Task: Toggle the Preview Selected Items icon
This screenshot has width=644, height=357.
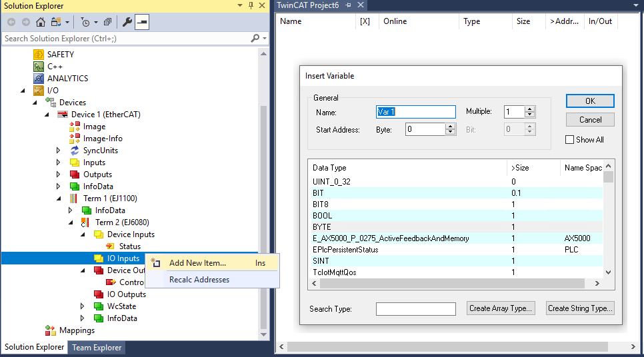Action: tap(142, 22)
